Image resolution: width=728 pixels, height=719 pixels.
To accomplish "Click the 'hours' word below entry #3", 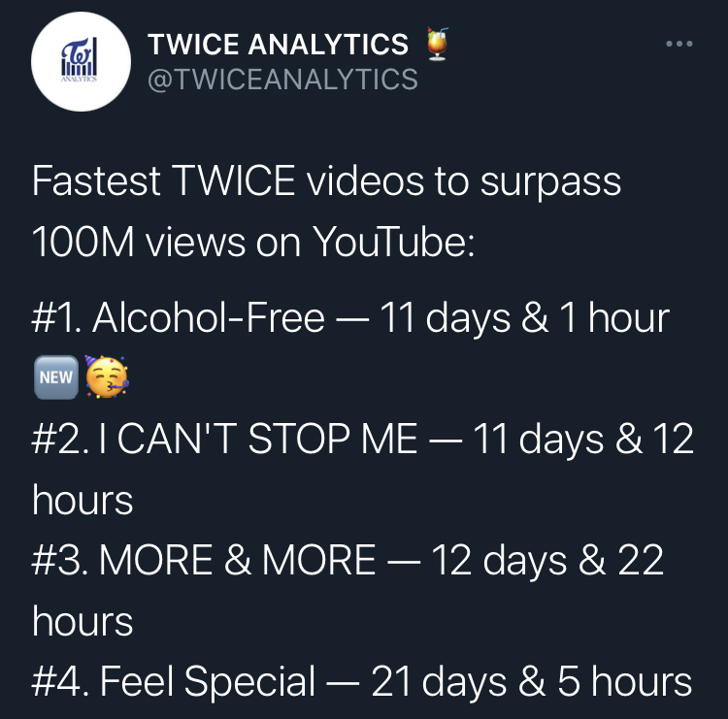I will (x=83, y=622).
